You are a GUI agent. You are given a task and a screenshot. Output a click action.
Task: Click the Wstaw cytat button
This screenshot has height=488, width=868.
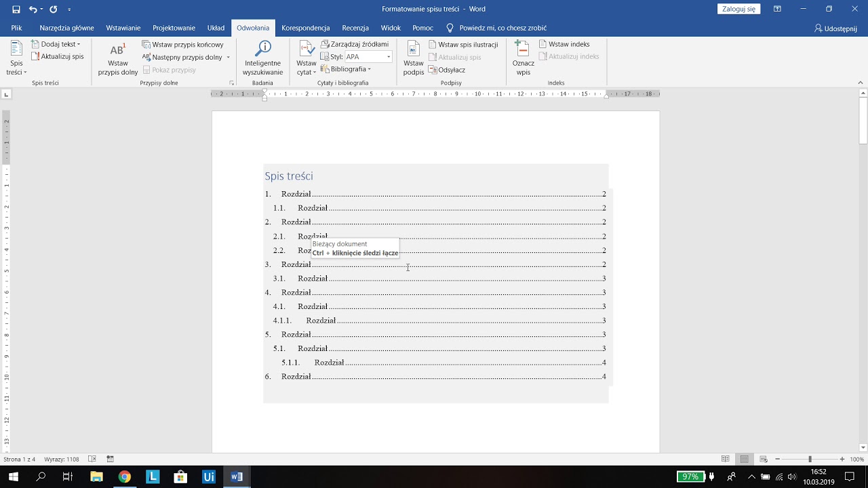click(x=307, y=58)
